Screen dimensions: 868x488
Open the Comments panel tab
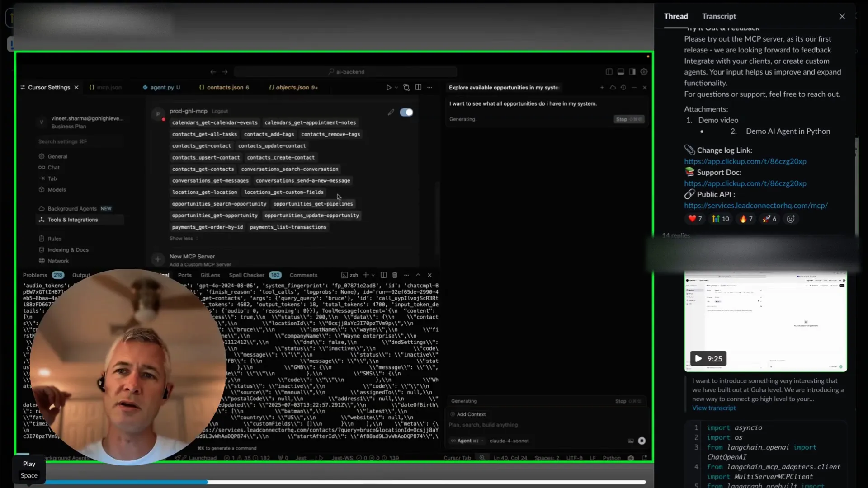click(303, 275)
